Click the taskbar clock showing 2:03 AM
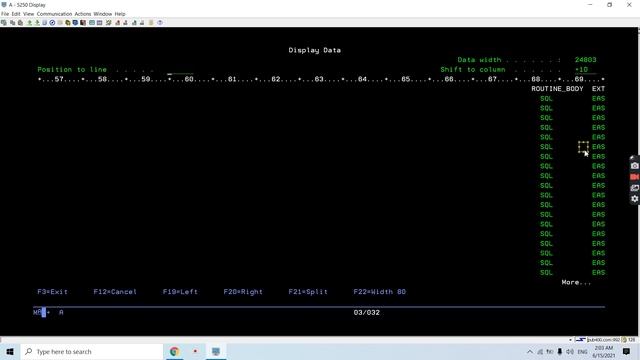 604,351
